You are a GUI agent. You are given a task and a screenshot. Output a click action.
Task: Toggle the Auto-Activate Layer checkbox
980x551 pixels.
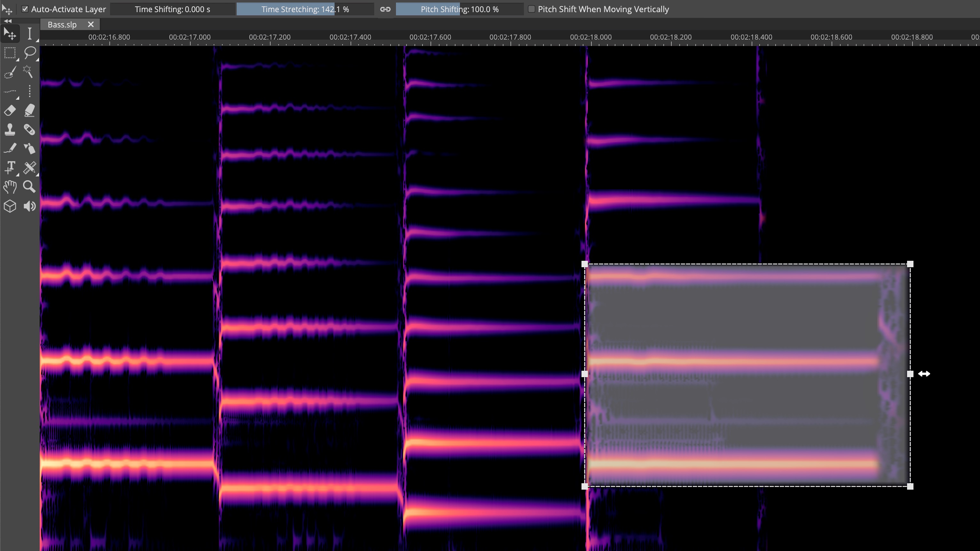[25, 9]
